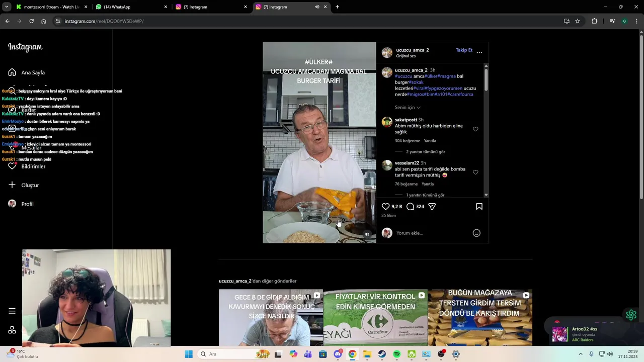Image resolution: width=644 pixels, height=362 pixels.
Task: Click the Ara taskbar search box
Action: [x=234, y=354]
